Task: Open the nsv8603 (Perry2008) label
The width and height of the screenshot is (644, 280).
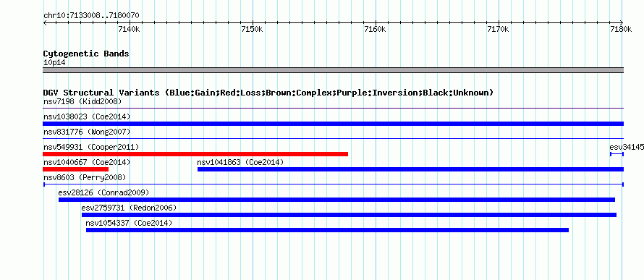Action: (85, 177)
